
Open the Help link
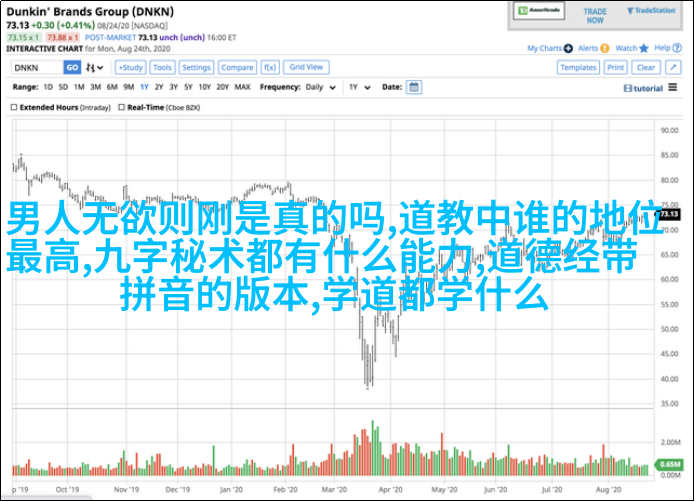point(662,48)
